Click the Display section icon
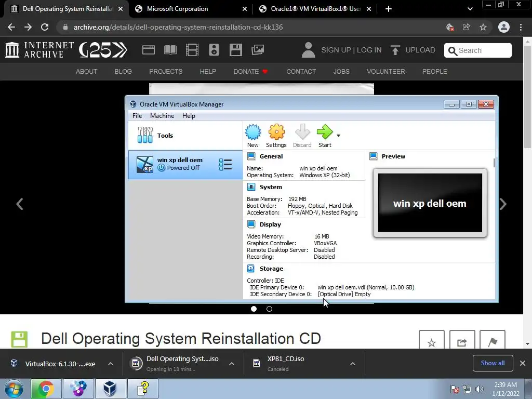Image resolution: width=532 pixels, height=399 pixels. (x=251, y=224)
